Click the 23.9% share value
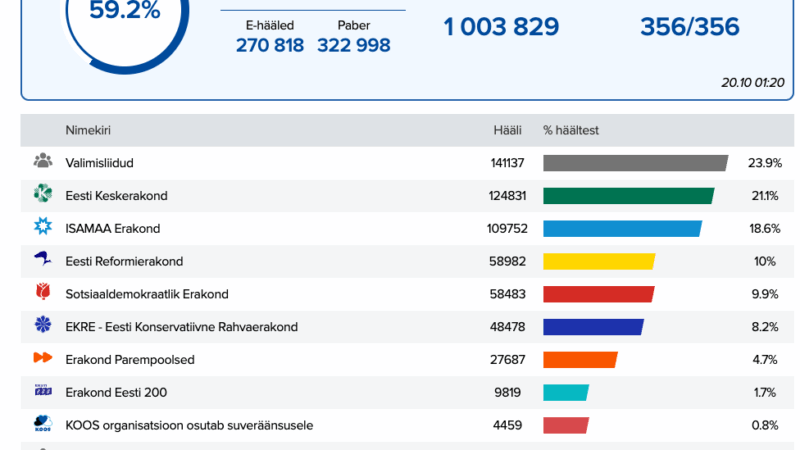The height and width of the screenshot is (450, 800). [x=765, y=163]
